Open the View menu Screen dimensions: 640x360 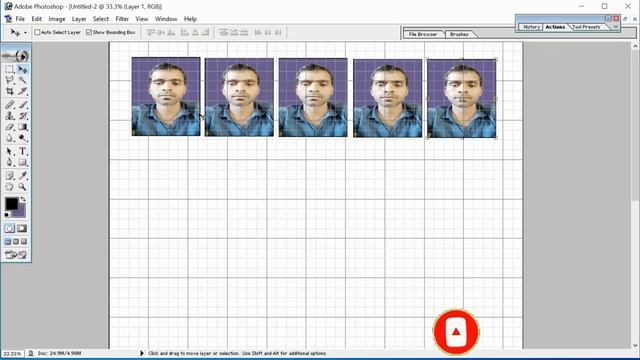pyautogui.click(x=142, y=19)
